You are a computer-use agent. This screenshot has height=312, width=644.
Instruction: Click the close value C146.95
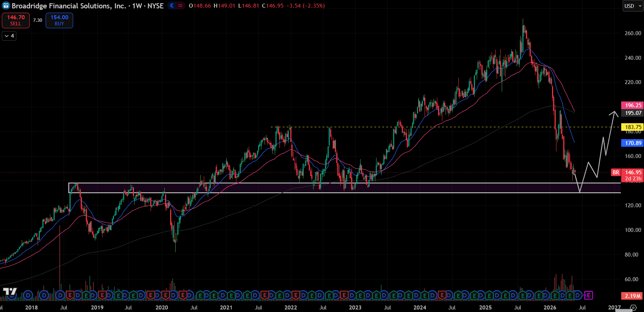(x=273, y=6)
